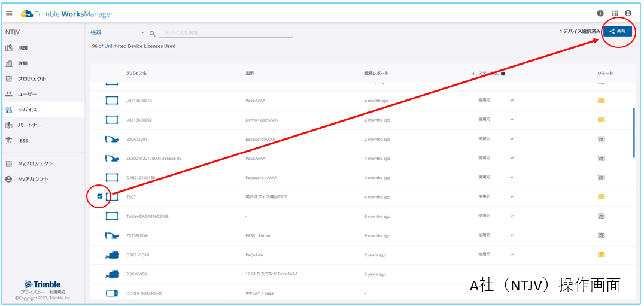Open the user account profile icon
644x306 pixels.
[628, 13]
